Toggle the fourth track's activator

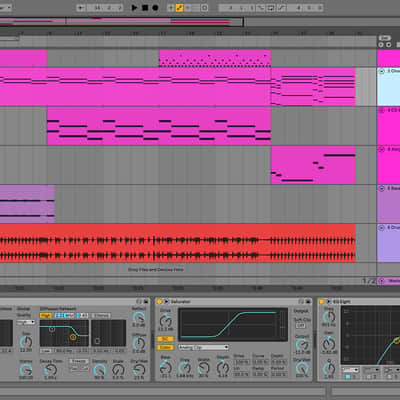click(x=381, y=149)
